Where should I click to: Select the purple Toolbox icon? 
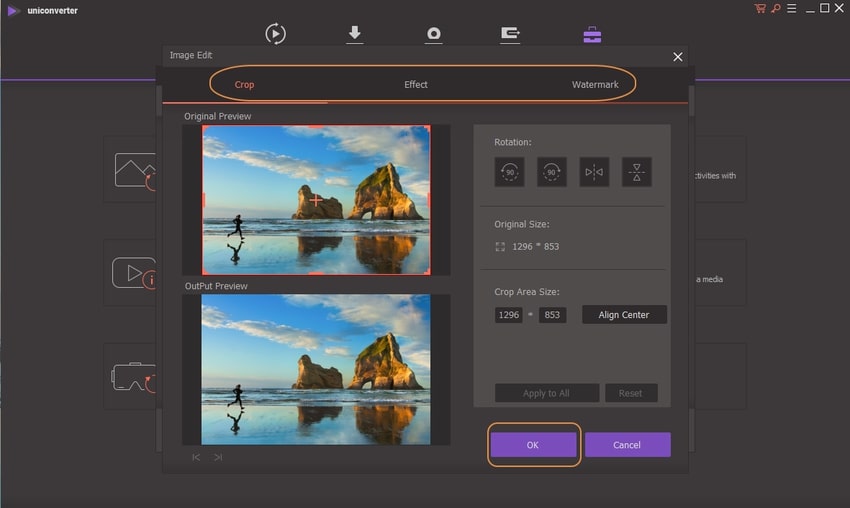(x=592, y=34)
